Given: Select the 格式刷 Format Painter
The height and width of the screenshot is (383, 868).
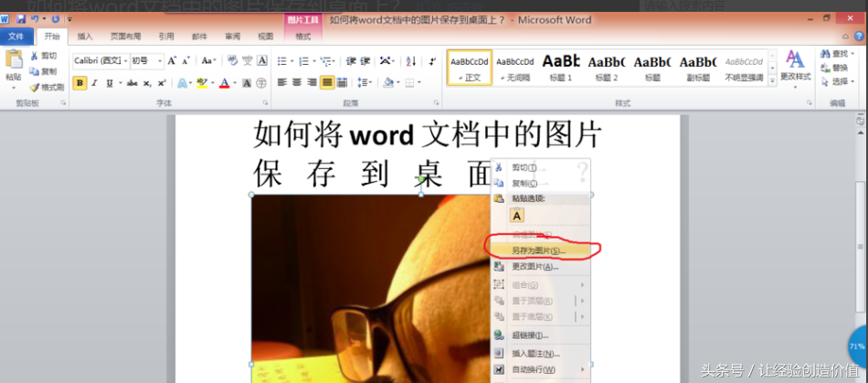Looking at the screenshot, I should pyautogui.click(x=47, y=87).
